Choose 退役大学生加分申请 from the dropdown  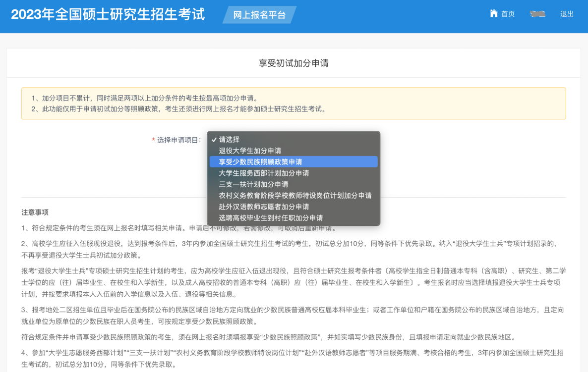coord(250,151)
